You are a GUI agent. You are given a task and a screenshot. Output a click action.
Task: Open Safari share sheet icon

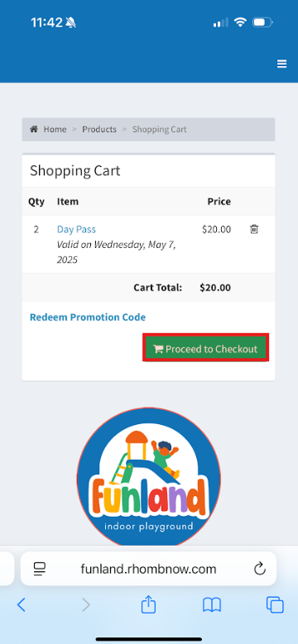click(x=148, y=604)
